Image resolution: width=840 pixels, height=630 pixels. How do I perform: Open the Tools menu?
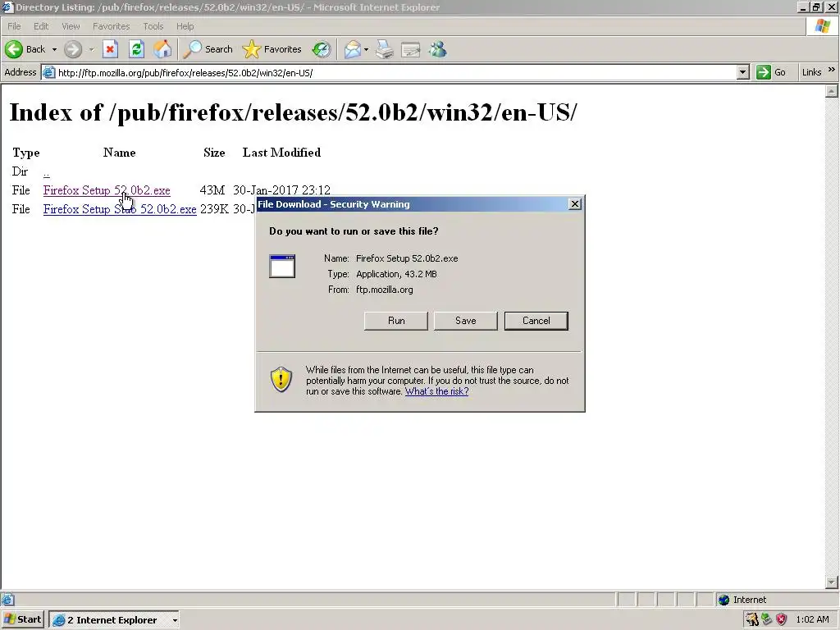[153, 26]
